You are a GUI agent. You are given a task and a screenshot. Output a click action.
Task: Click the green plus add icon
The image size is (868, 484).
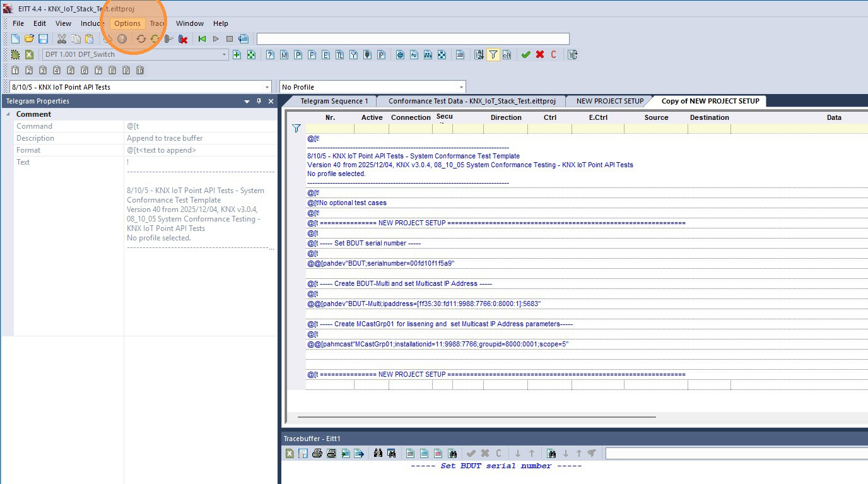coord(237,55)
